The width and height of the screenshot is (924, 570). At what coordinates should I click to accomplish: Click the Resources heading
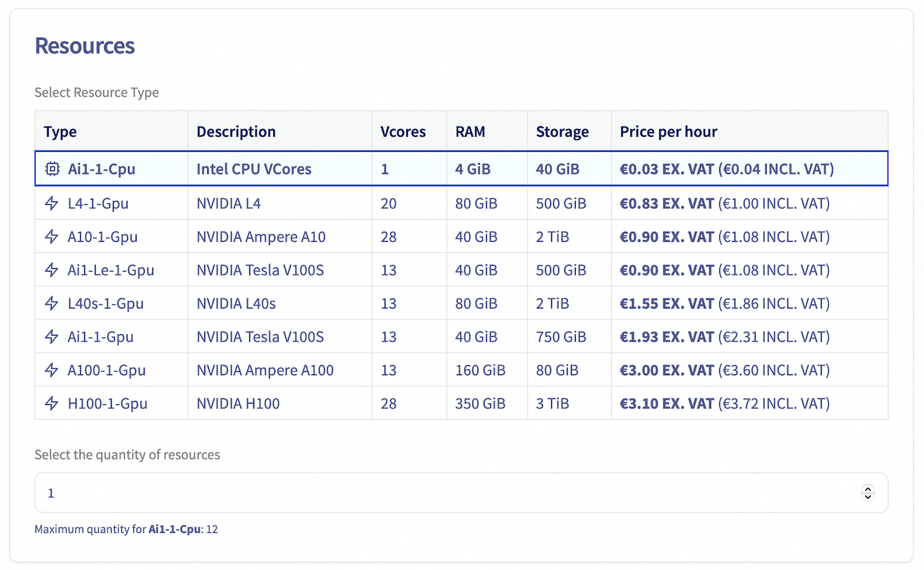click(x=84, y=46)
